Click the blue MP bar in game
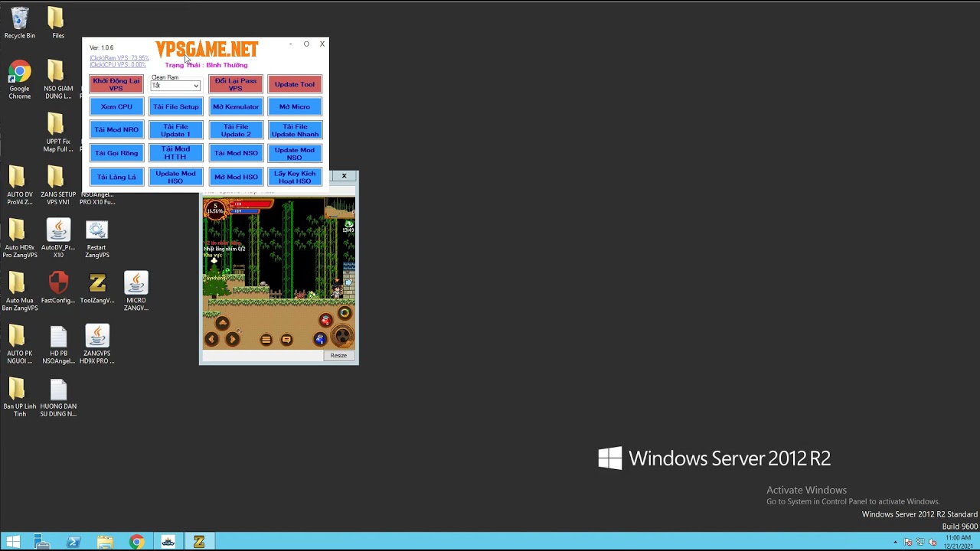This screenshot has width=980, height=551. coord(247,210)
